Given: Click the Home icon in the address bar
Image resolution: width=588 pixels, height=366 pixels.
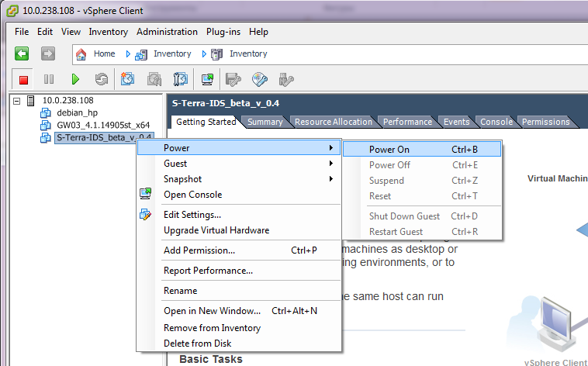Looking at the screenshot, I should 81,54.
